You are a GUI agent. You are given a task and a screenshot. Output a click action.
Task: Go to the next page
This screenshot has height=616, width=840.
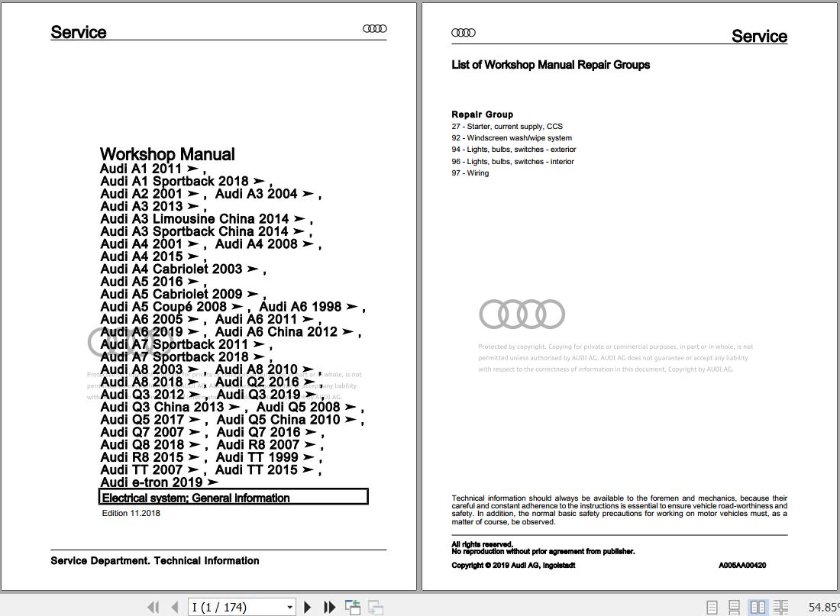(x=308, y=607)
